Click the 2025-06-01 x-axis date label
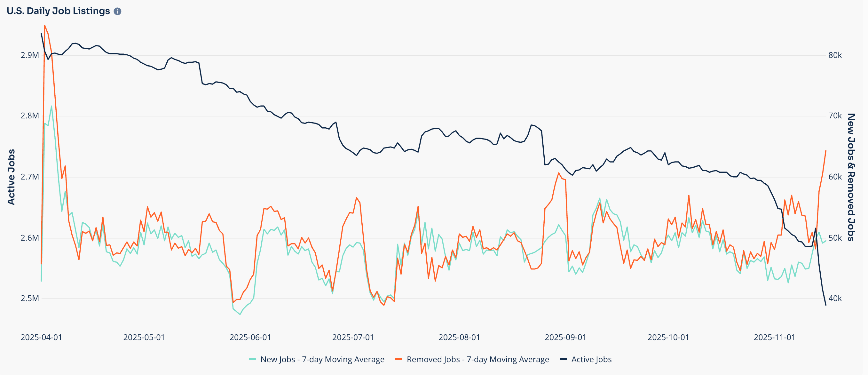 click(x=250, y=338)
